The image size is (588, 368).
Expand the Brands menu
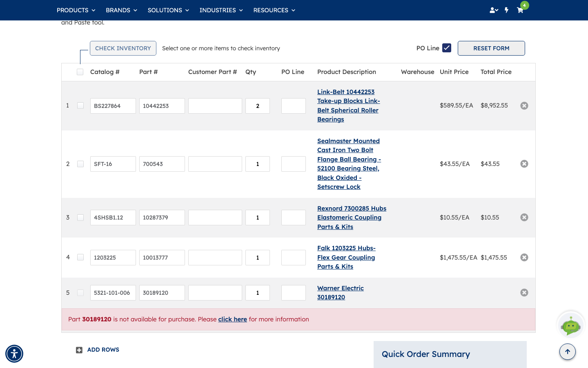tap(121, 10)
